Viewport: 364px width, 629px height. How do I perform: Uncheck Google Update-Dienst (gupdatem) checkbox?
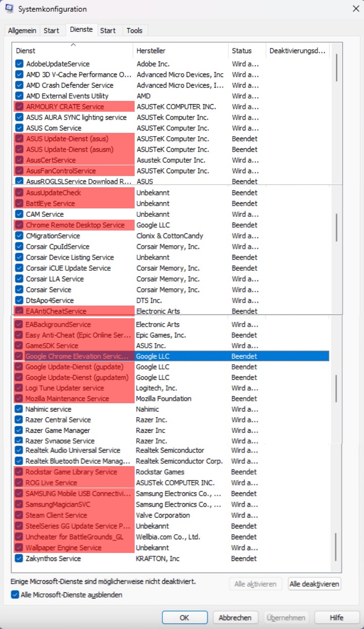tap(19, 377)
